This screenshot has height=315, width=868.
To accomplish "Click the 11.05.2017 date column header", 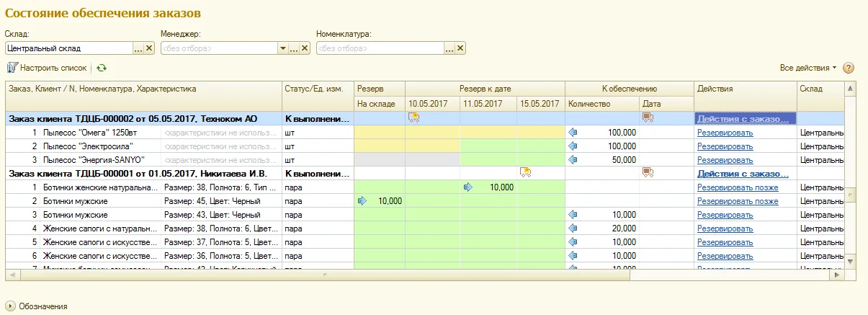I will click(488, 104).
